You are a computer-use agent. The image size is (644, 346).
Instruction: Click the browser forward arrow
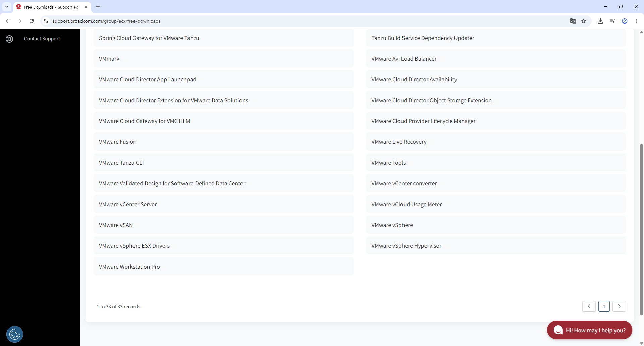point(19,21)
